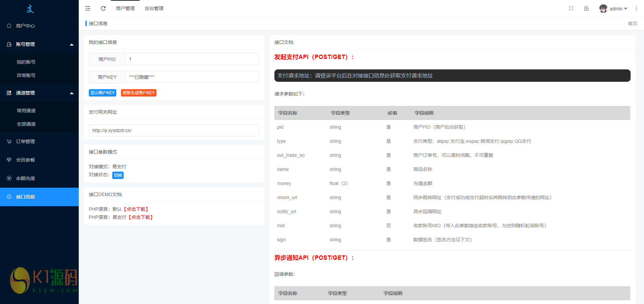Toggle 对接状态 with the 切换 button
This screenshot has width=644, height=304.
coord(118,175)
